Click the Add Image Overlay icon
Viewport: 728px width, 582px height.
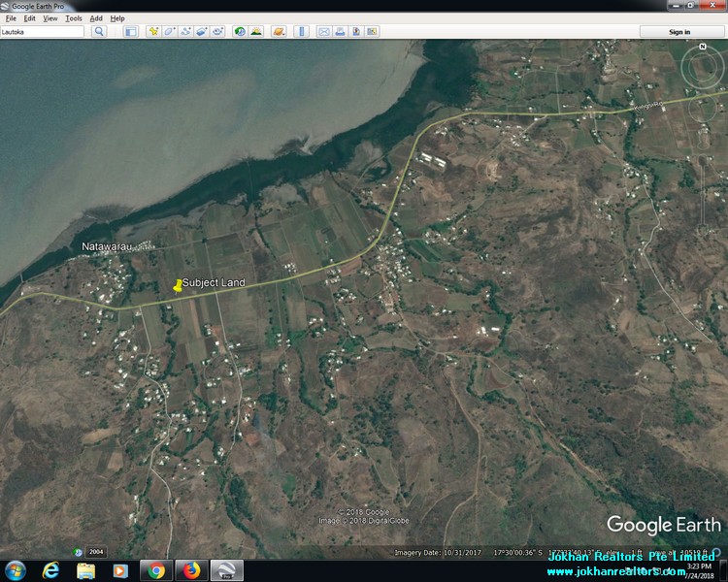[x=200, y=31]
